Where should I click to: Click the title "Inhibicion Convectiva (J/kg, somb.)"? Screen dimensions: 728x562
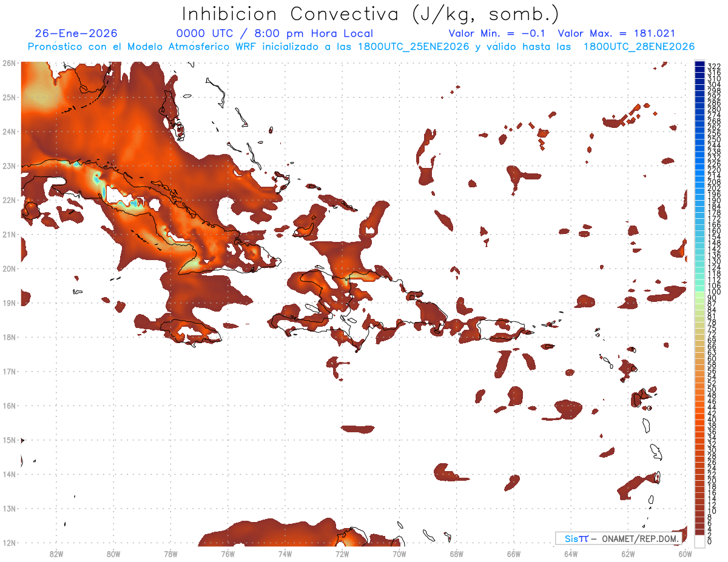pos(370,15)
